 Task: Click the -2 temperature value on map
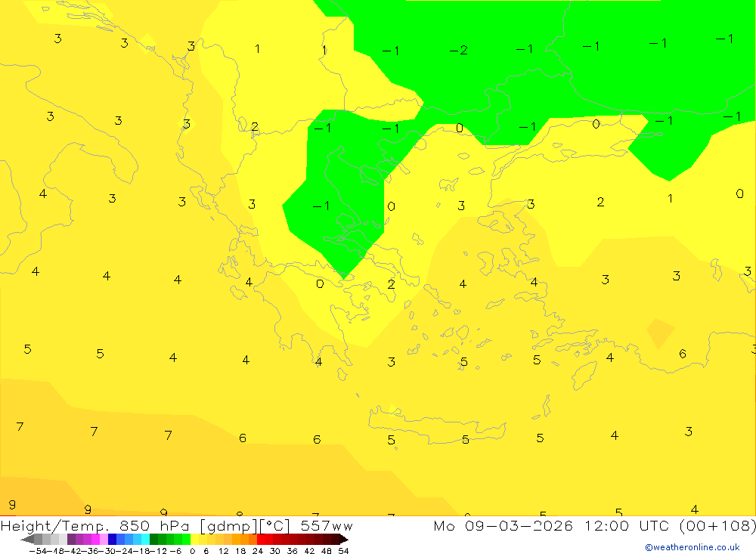[x=459, y=50]
